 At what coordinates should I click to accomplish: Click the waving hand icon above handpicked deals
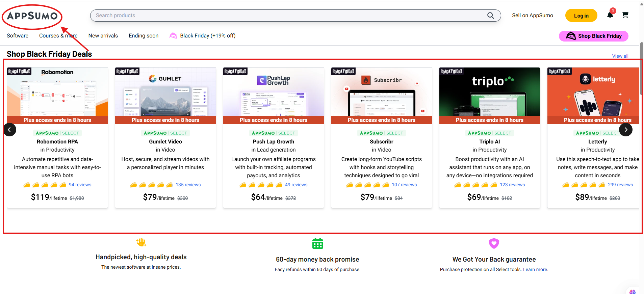(x=141, y=242)
